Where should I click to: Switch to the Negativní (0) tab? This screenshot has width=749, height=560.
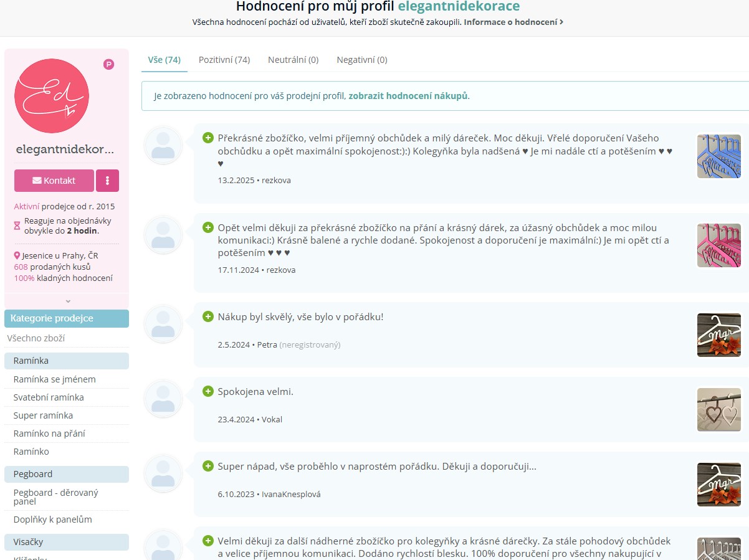(x=362, y=60)
